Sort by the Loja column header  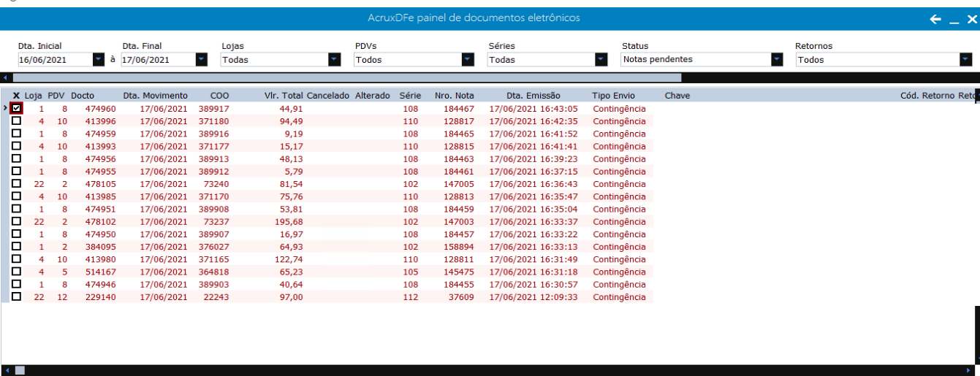coord(34,96)
